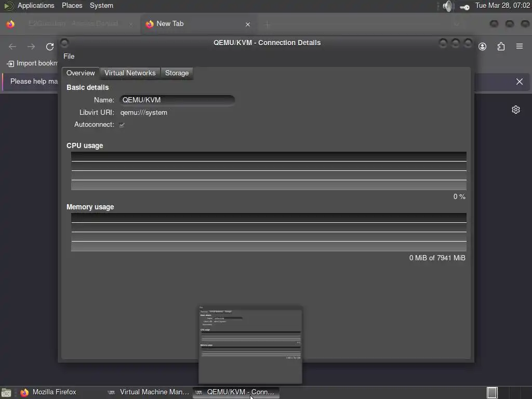Close the New Tab tab in Firefox
The width and height of the screenshot is (532, 399).
pos(248,24)
